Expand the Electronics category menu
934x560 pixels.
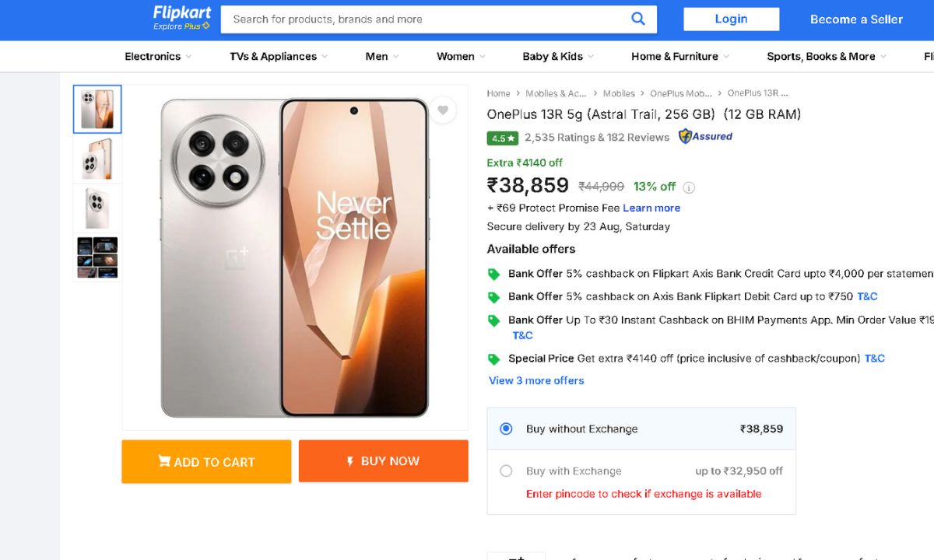pos(158,56)
